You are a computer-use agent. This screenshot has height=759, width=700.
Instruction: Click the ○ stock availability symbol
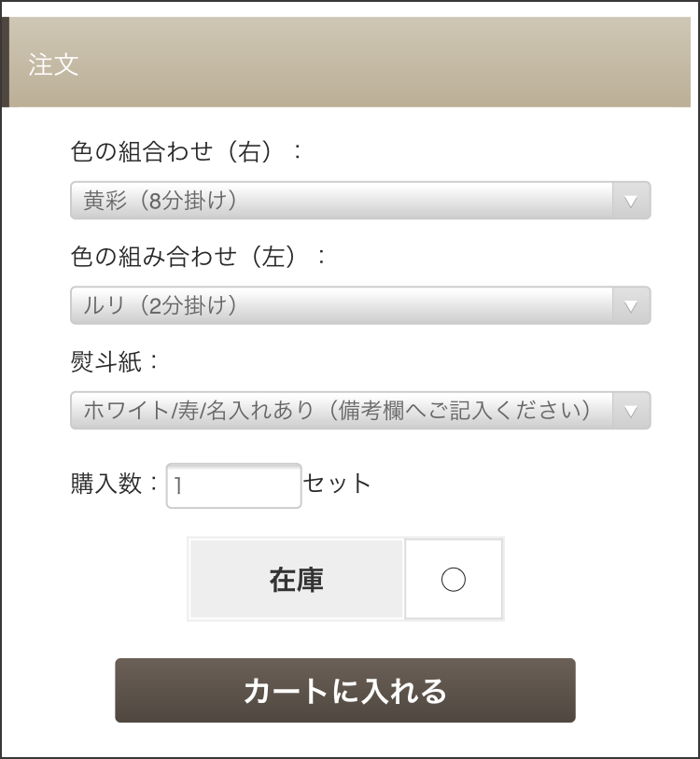pos(454,580)
